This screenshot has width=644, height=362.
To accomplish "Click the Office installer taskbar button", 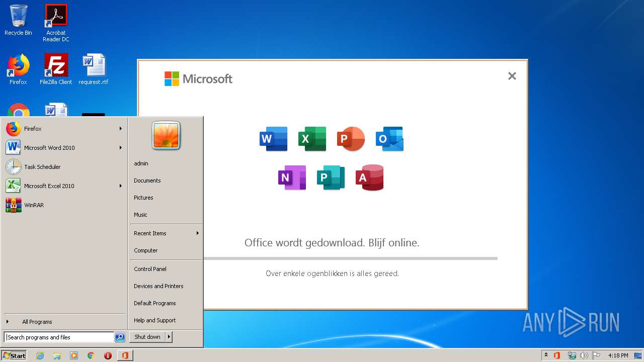I will pyautogui.click(x=125, y=355).
